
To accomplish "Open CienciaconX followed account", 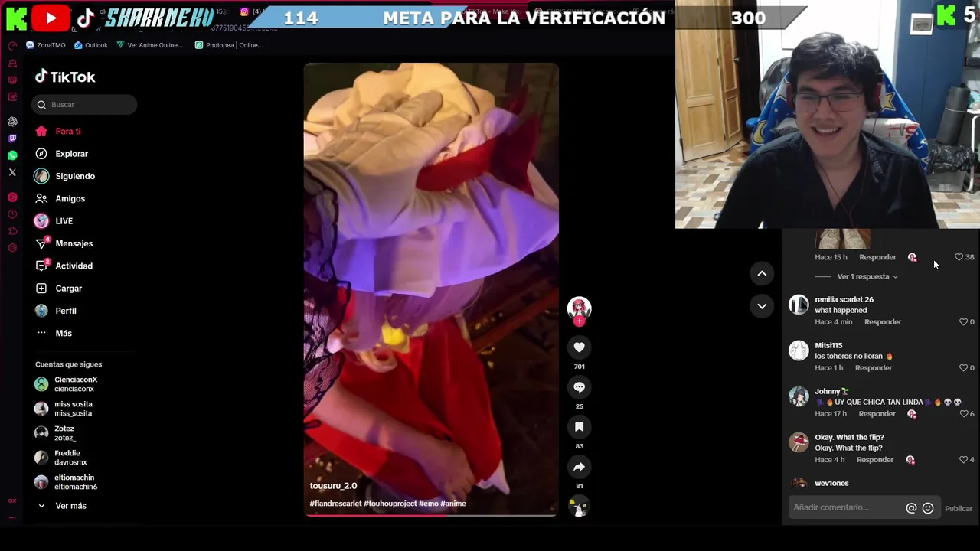I will pos(67,384).
